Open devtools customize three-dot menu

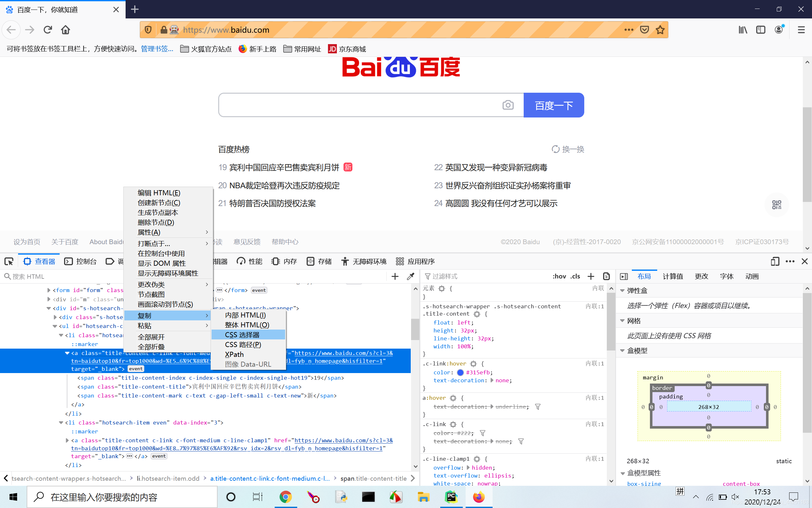(x=790, y=261)
